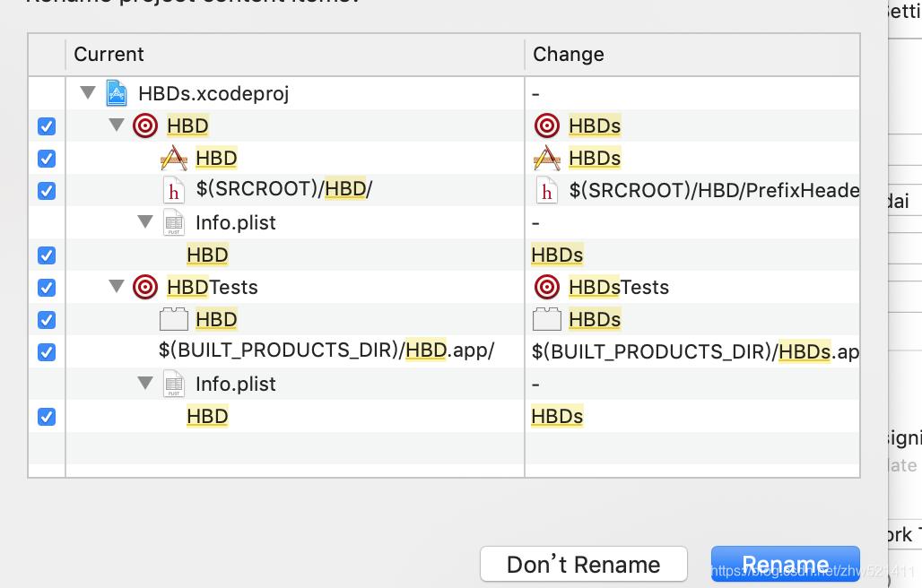This screenshot has width=922, height=588.
Task: Click the app icon beside HBD in the Current column
Action: point(174,158)
